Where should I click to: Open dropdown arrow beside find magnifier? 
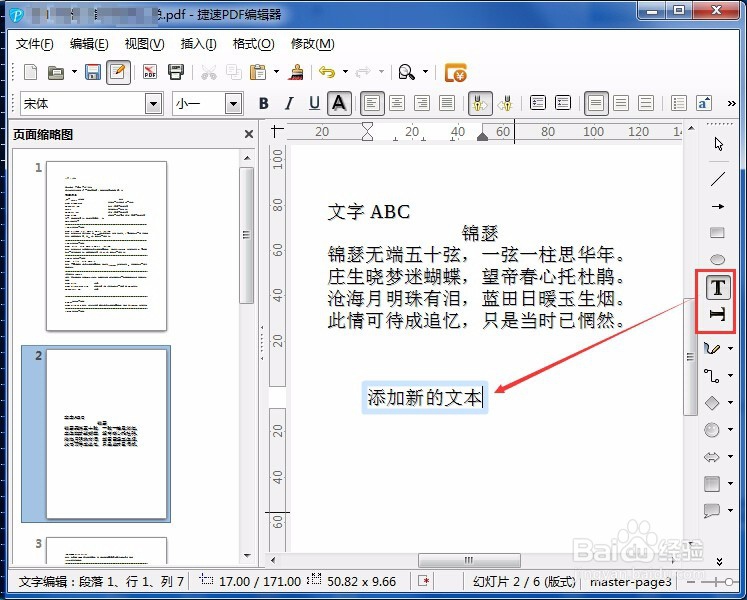425,72
